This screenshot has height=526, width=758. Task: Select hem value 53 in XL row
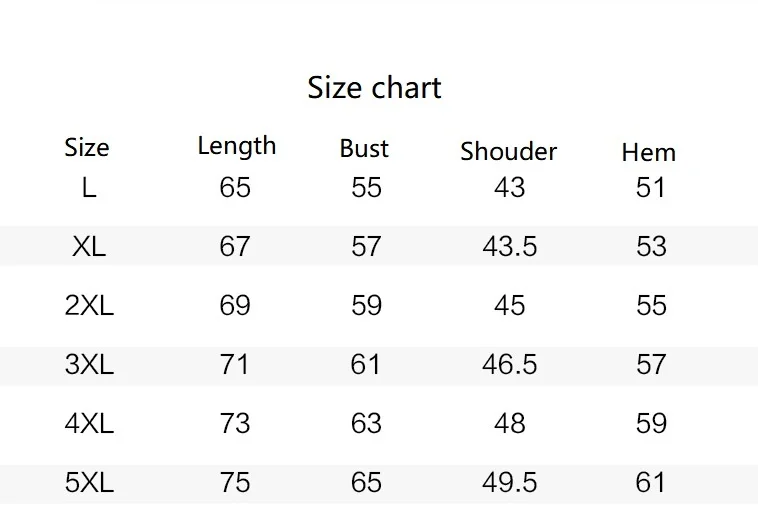pyautogui.click(x=650, y=246)
